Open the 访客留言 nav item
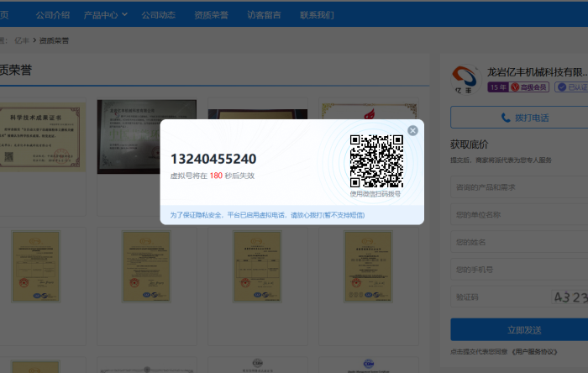The image size is (588, 373). pos(264,14)
